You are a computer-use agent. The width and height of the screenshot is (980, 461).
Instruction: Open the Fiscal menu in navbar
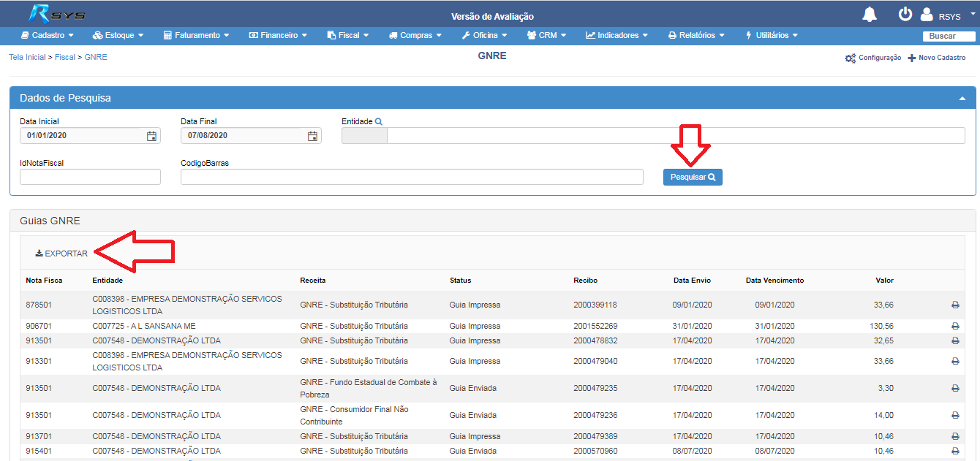pyautogui.click(x=348, y=35)
